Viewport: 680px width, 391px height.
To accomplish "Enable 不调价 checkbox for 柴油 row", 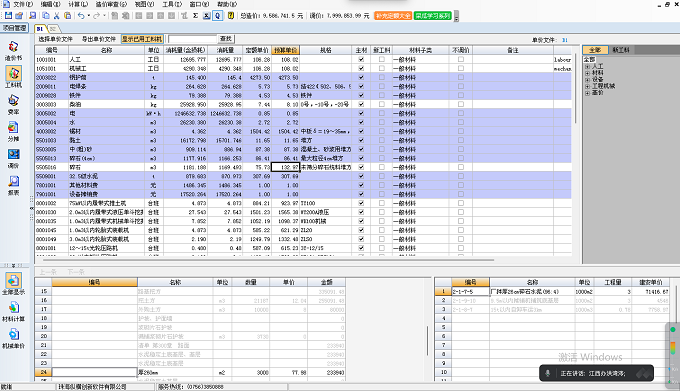I will point(461,104).
